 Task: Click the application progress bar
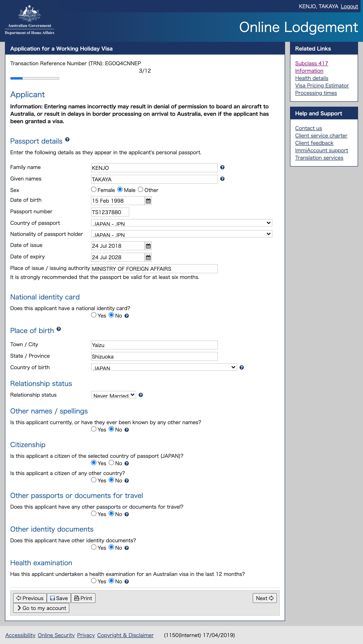[x=35, y=79]
